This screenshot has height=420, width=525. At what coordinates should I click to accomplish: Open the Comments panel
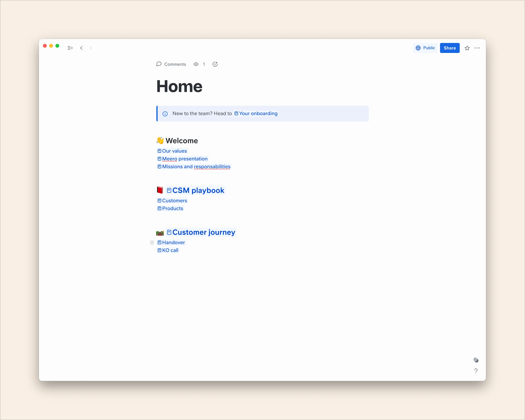[x=171, y=64]
